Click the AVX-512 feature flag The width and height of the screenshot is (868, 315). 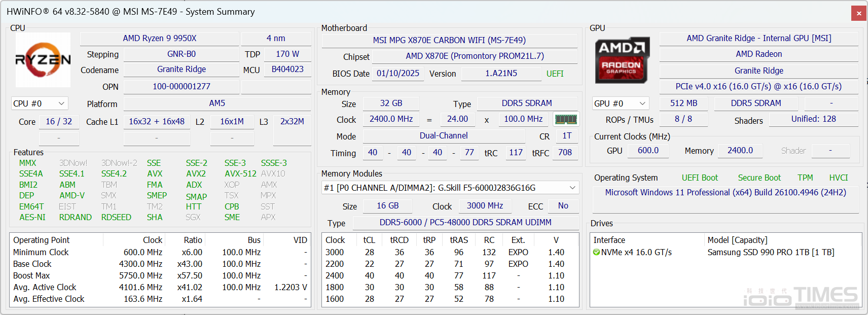(240, 173)
